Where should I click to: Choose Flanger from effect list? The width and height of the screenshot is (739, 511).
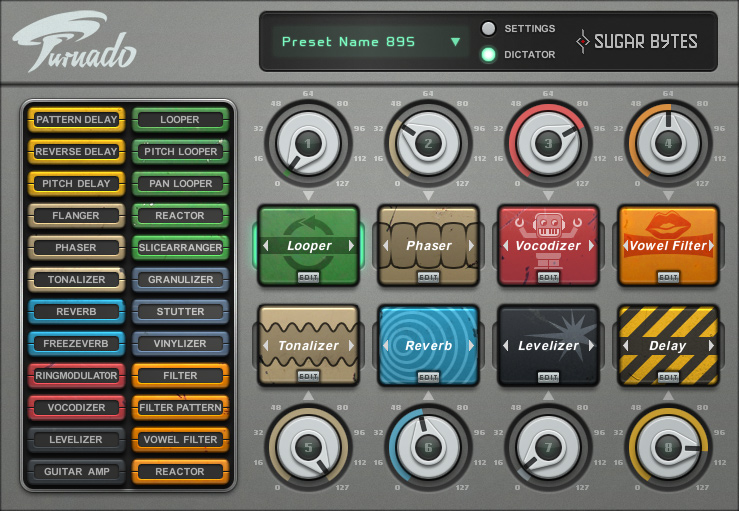(x=76, y=215)
